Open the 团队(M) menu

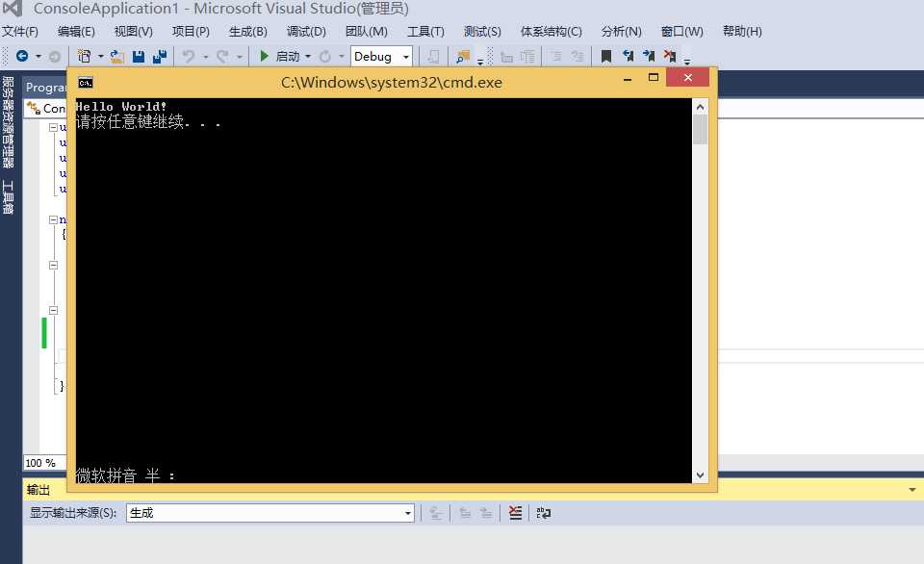click(x=366, y=31)
